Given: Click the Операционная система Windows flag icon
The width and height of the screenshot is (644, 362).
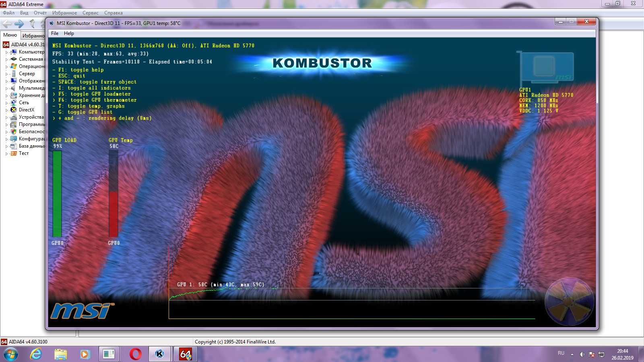Looking at the screenshot, I should point(14,66).
